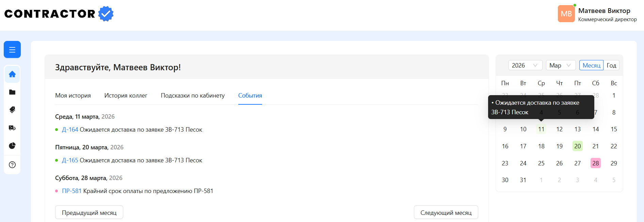Click the MB user avatar
644x222 pixels.
pyautogui.click(x=566, y=14)
